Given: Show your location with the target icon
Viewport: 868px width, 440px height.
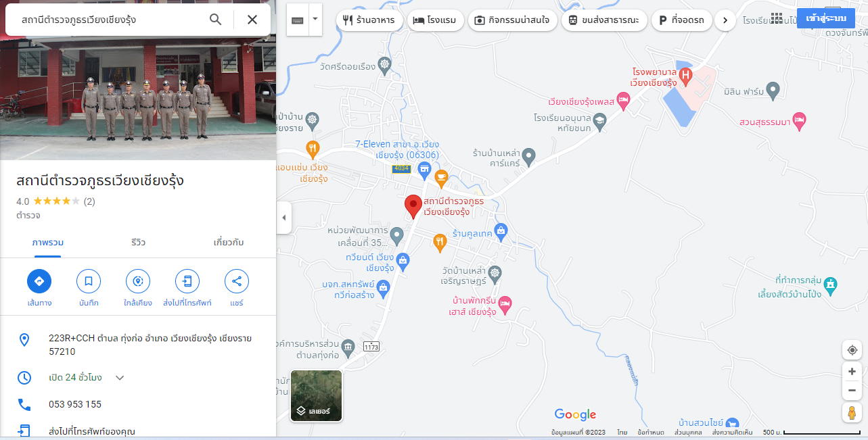Looking at the screenshot, I should click(852, 350).
